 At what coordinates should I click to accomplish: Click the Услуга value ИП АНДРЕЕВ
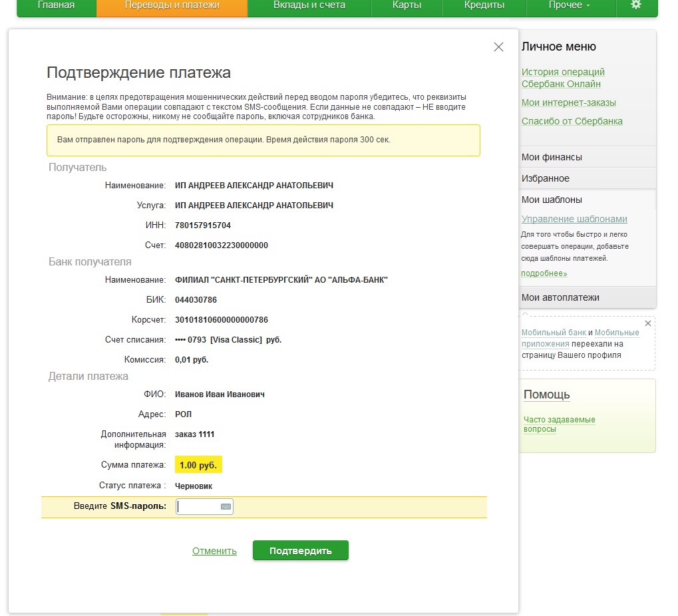coord(254,206)
